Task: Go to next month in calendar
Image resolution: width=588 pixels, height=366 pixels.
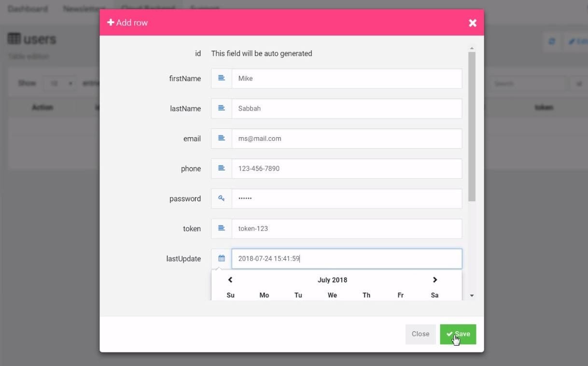Action: 434,280
